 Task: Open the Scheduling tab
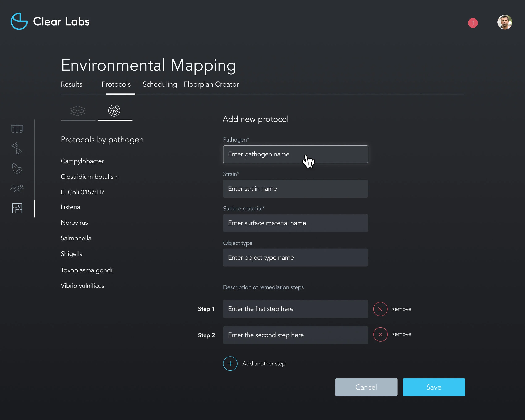(x=160, y=84)
